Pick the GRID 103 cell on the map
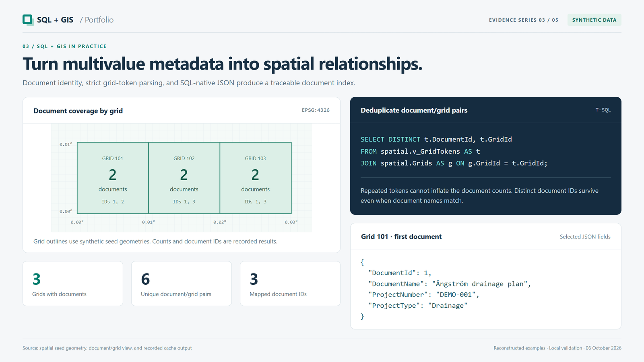644x362 pixels. 256,178
